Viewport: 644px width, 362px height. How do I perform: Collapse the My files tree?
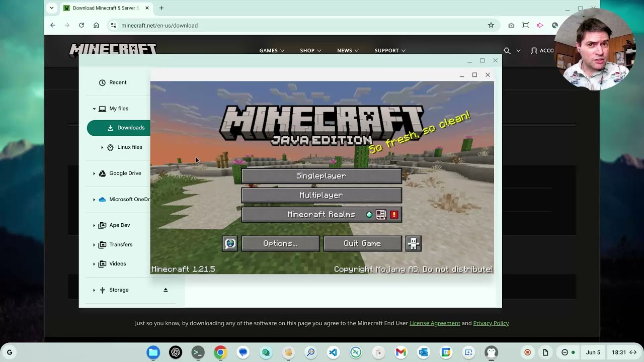click(x=94, y=109)
